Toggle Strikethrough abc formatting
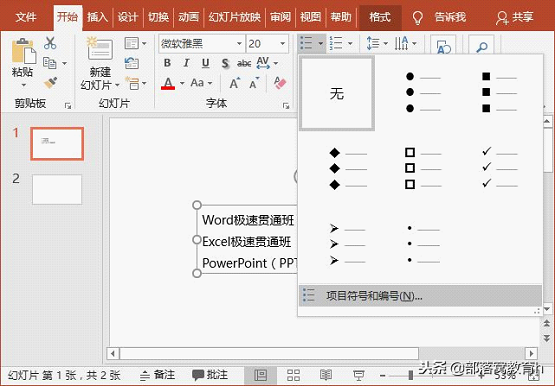The image size is (555, 386). click(244, 63)
